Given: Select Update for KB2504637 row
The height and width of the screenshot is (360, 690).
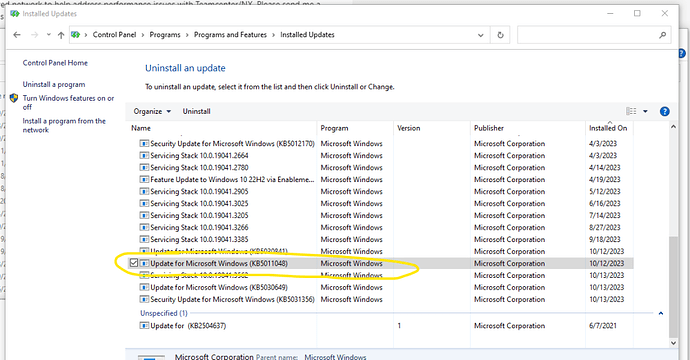Looking at the screenshot, I should 381,326.
